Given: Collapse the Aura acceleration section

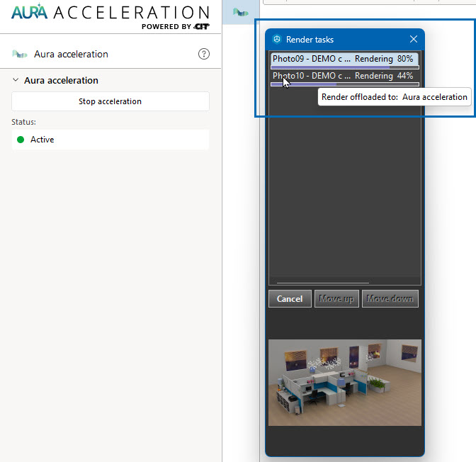Looking at the screenshot, I should (x=16, y=80).
